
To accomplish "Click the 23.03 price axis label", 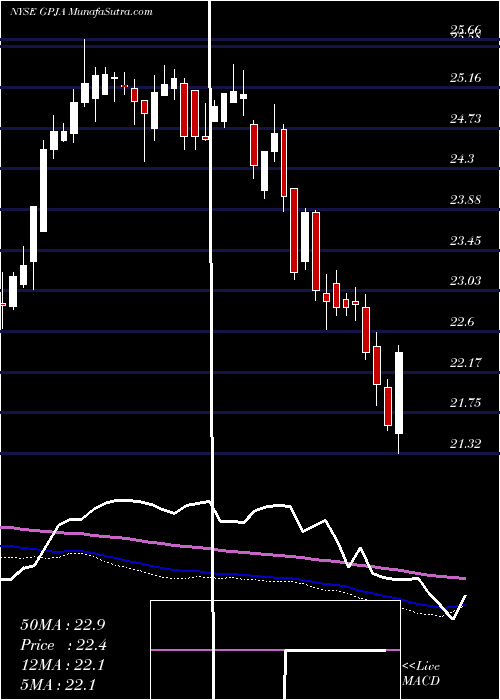I will pos(465,281).
